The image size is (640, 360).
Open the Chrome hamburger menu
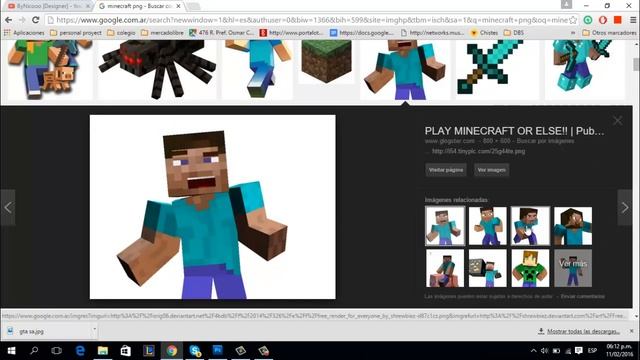click(633, 20)
